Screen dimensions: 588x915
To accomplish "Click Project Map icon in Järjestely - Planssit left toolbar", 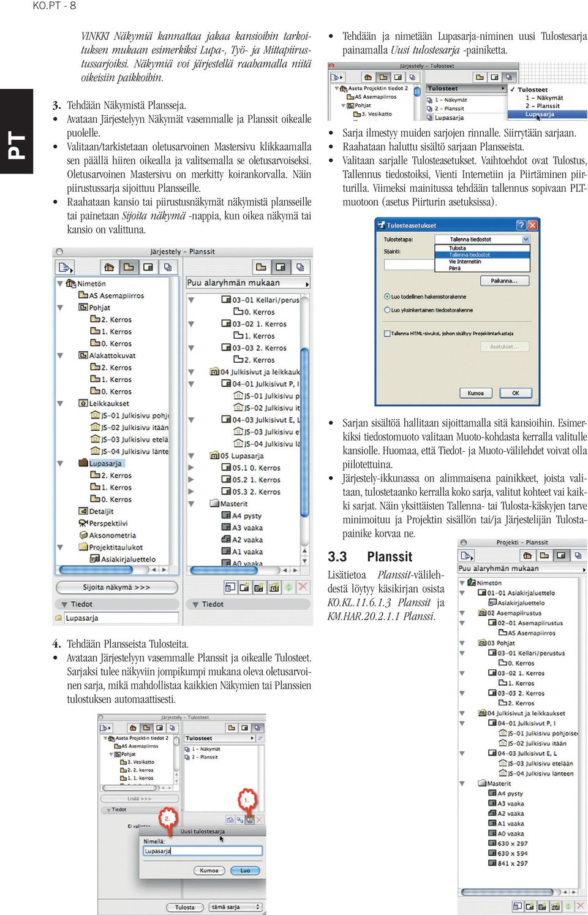I will pyautogui.click(x=109, y=267).
